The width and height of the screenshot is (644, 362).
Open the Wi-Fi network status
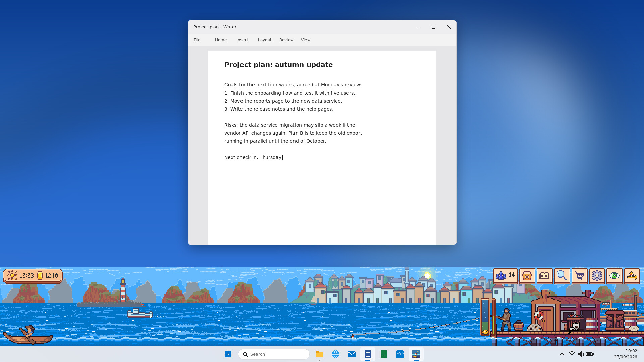pyautogui.click(x=572, y=354)
